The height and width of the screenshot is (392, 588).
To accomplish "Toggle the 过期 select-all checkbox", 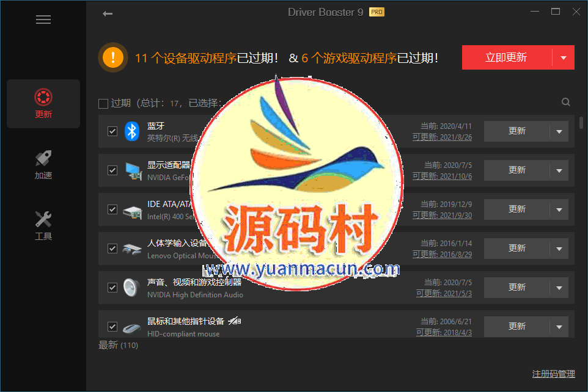I will click(x=103, y=103).
